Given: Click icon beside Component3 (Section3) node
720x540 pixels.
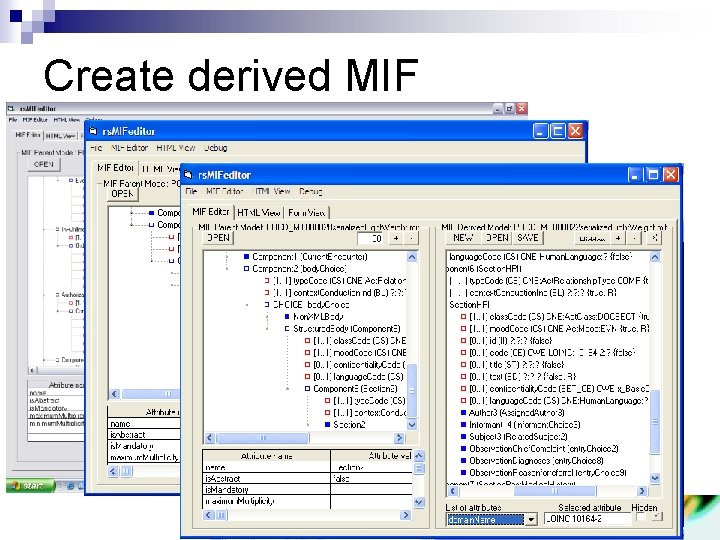Looking at the screenshot, I should pos(307,388).
